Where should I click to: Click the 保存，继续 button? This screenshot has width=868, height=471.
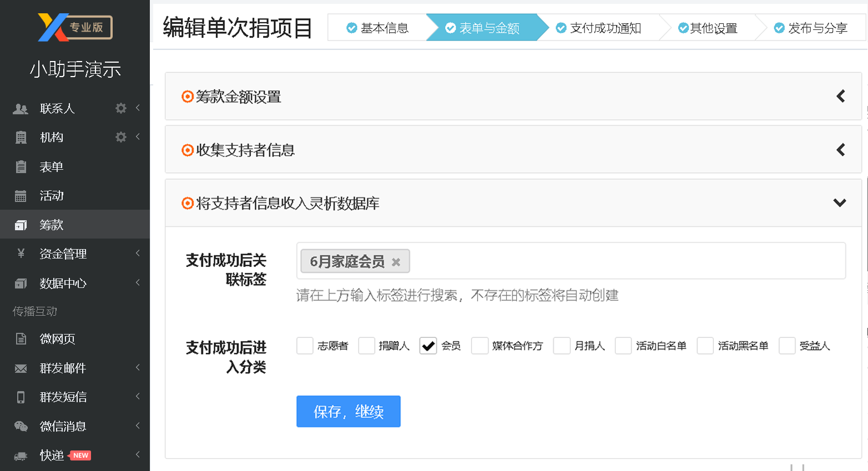(x=349, y=412)
